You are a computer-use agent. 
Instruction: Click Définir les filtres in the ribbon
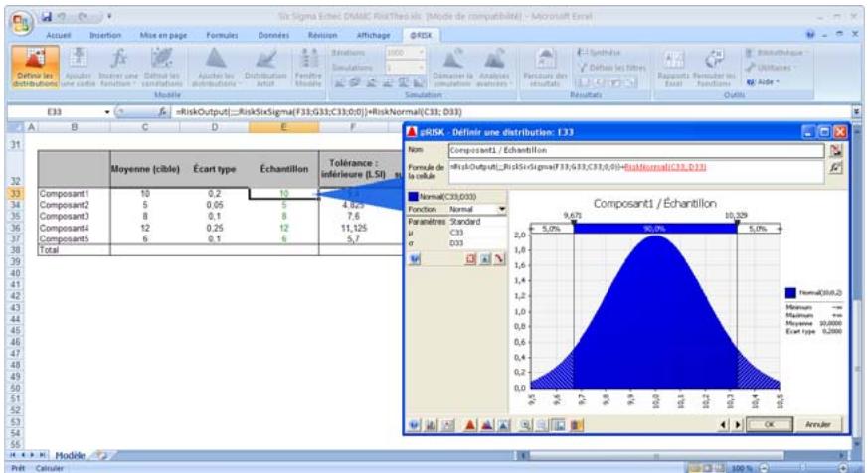pyautogui.click(x=611, y=68)
